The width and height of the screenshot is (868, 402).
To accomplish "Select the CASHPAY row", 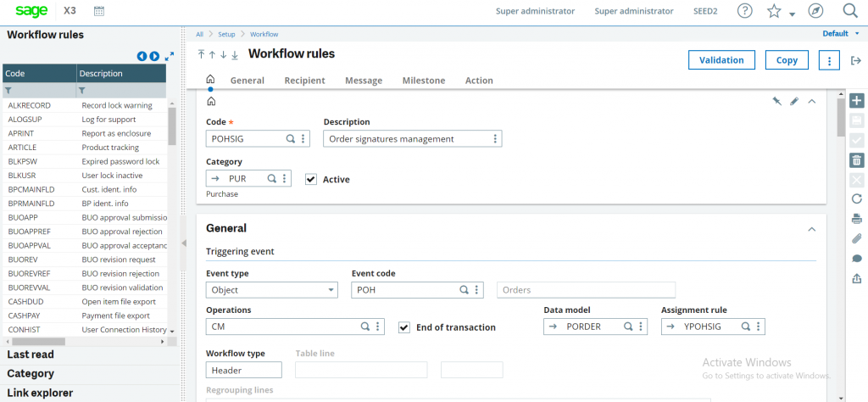I will pyautogui.click(x=86, y=315).
